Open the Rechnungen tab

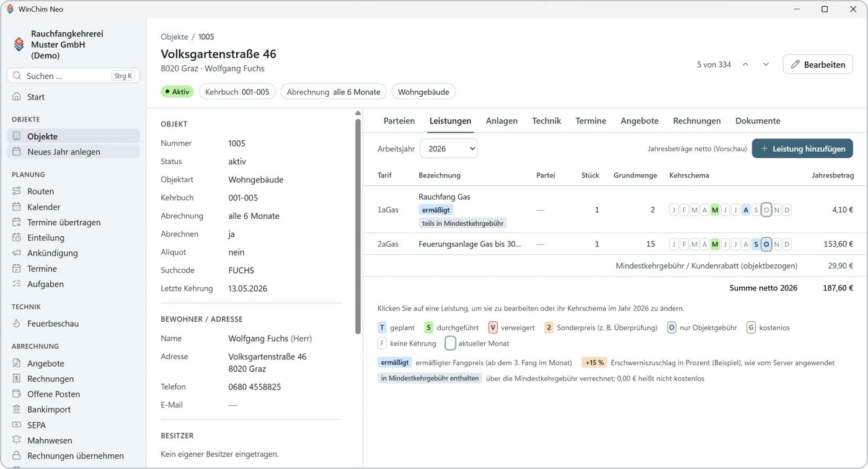[697, 121]
